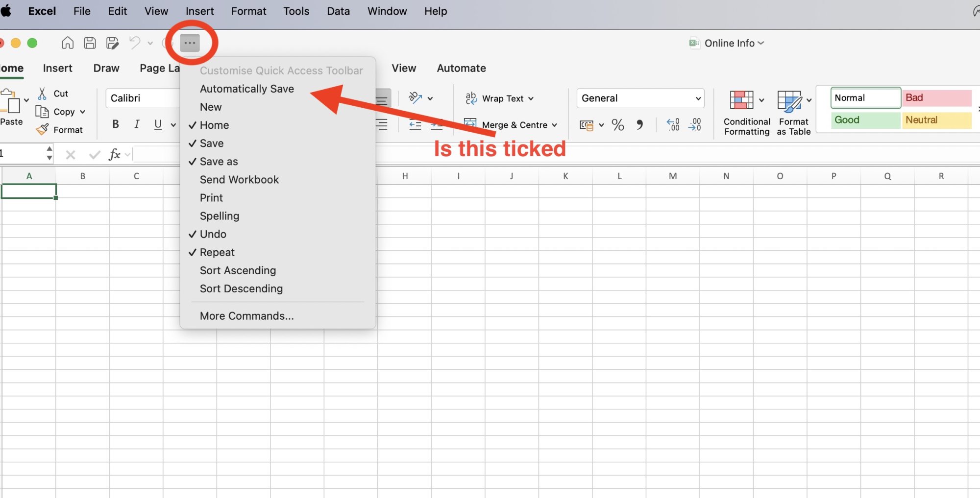
Task: Click the Format as Table icon
Action: (789, 101)
